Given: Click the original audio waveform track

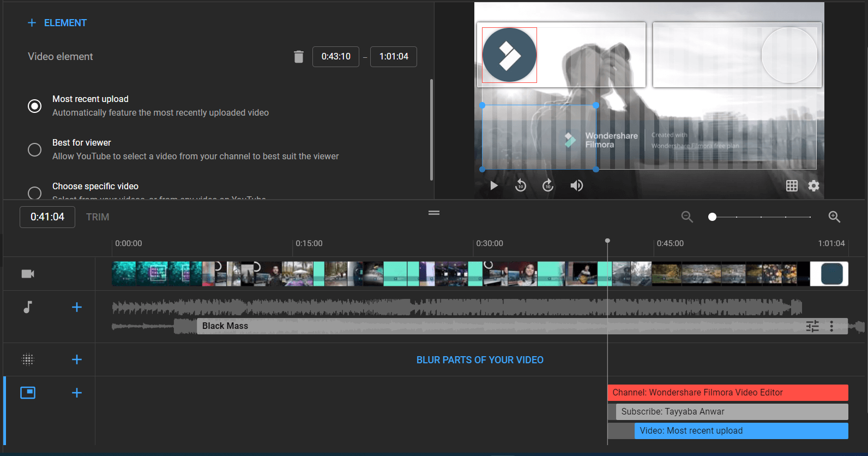Looking at the screenshot, I should [x=457, y=307].
